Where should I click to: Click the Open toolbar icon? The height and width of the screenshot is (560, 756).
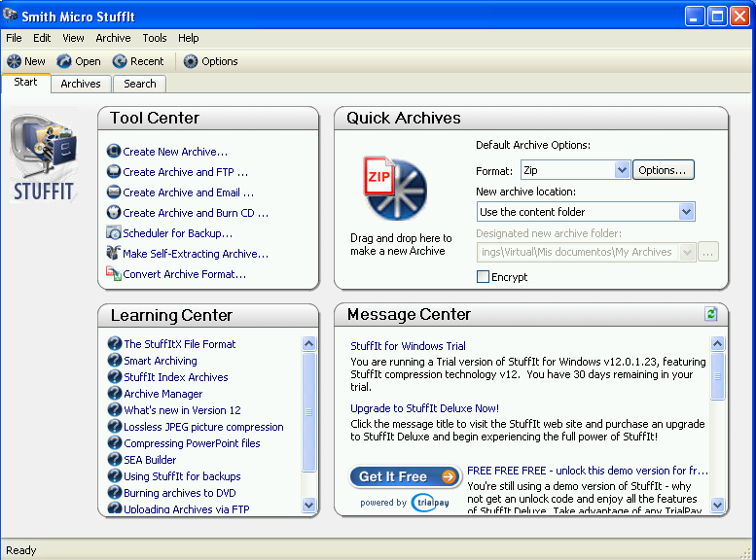pos(64,61)
